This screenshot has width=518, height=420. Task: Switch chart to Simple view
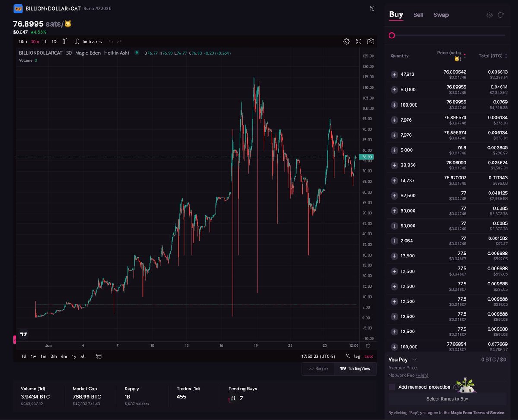pyautogui.click(x=318, y=369)
